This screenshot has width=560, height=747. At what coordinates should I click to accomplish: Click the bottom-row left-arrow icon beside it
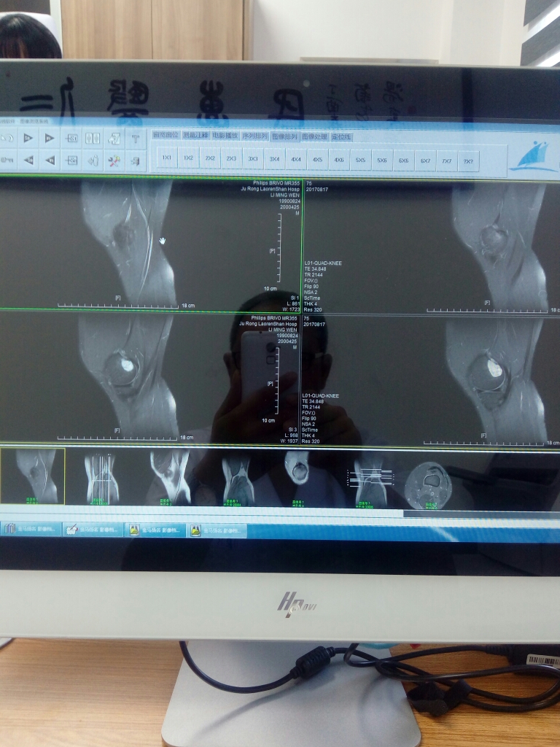[49, 160]
